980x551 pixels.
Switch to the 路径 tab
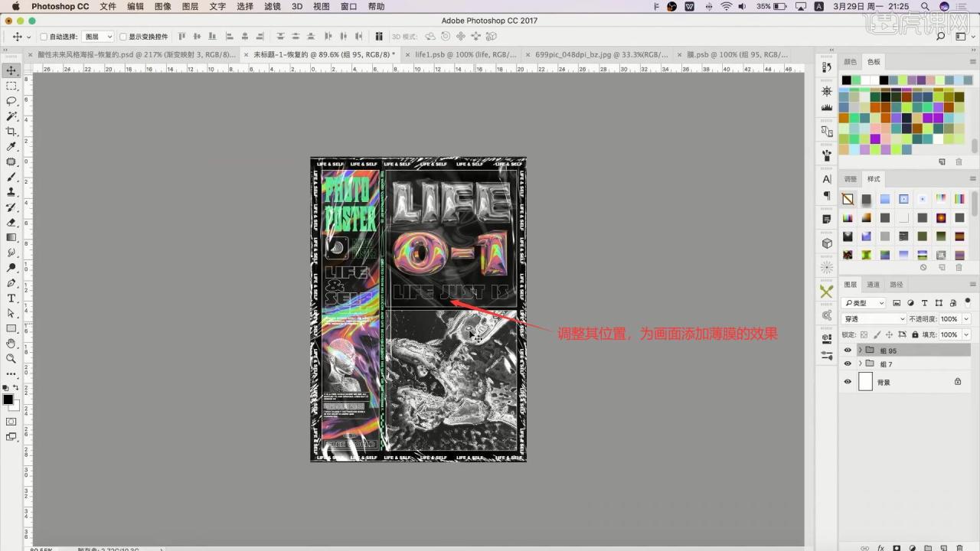(x=896, y=284)
